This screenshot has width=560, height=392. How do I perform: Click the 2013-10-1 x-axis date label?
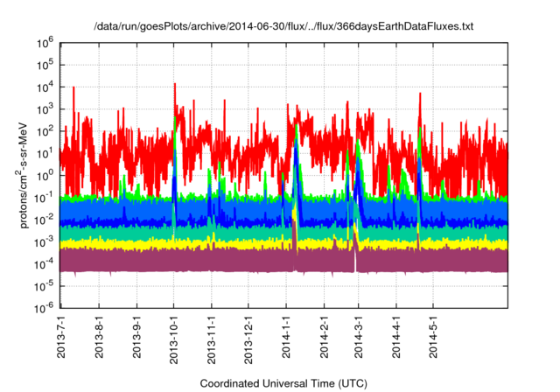(173, 339)
